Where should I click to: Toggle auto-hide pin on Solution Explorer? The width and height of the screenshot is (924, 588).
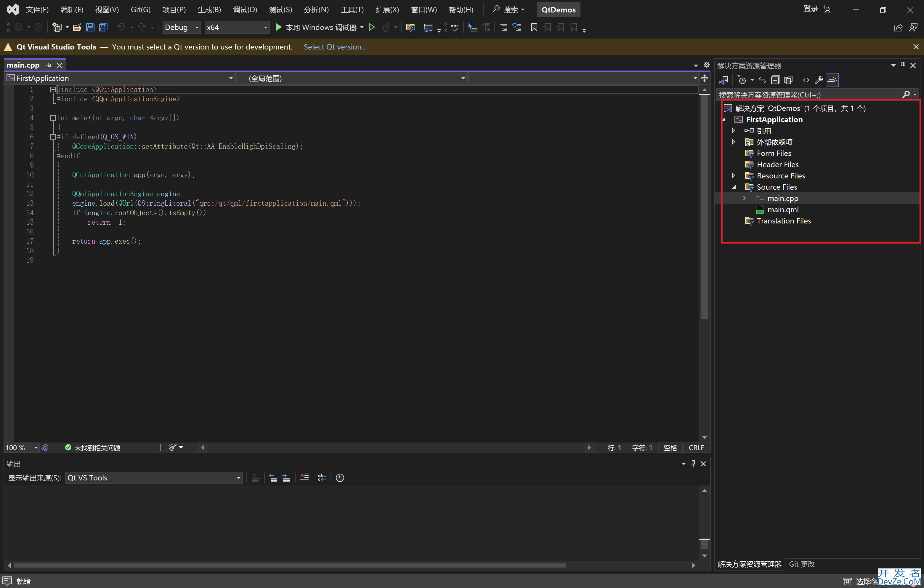click(x=903, y=65)
